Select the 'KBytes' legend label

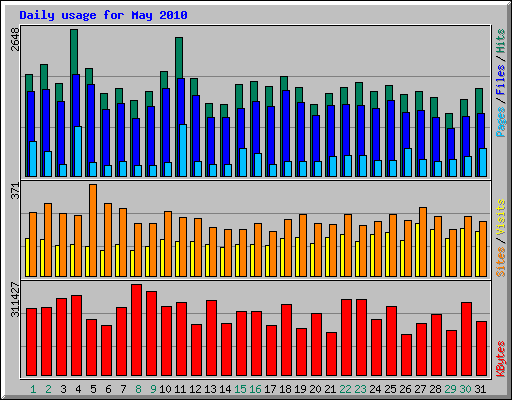click(501, 359)
